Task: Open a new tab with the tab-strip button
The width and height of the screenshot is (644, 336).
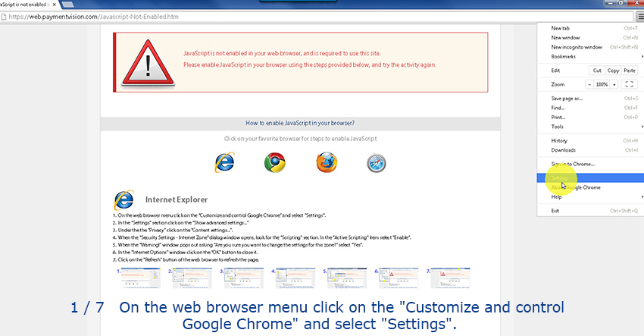Action: tap(67, 5)
